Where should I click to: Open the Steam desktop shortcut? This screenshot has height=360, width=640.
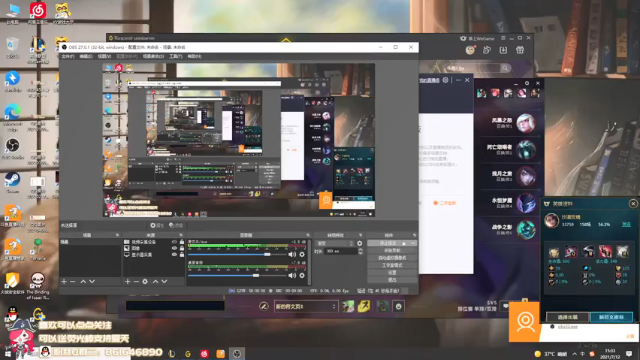tap(13, 182)
